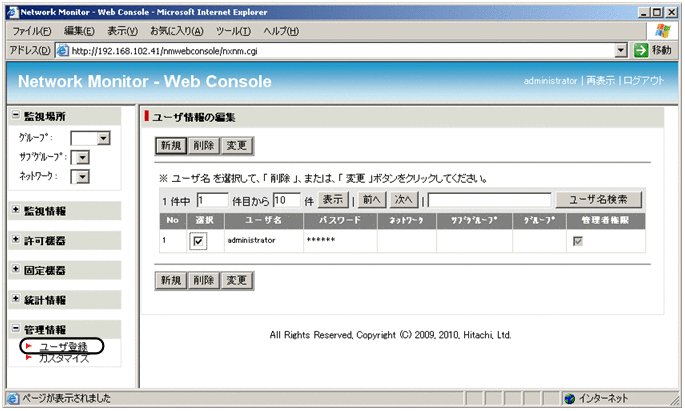The image size is (685, 411).
Task: Open the サブグループ dropdown
Action: (x=83, y=157)
